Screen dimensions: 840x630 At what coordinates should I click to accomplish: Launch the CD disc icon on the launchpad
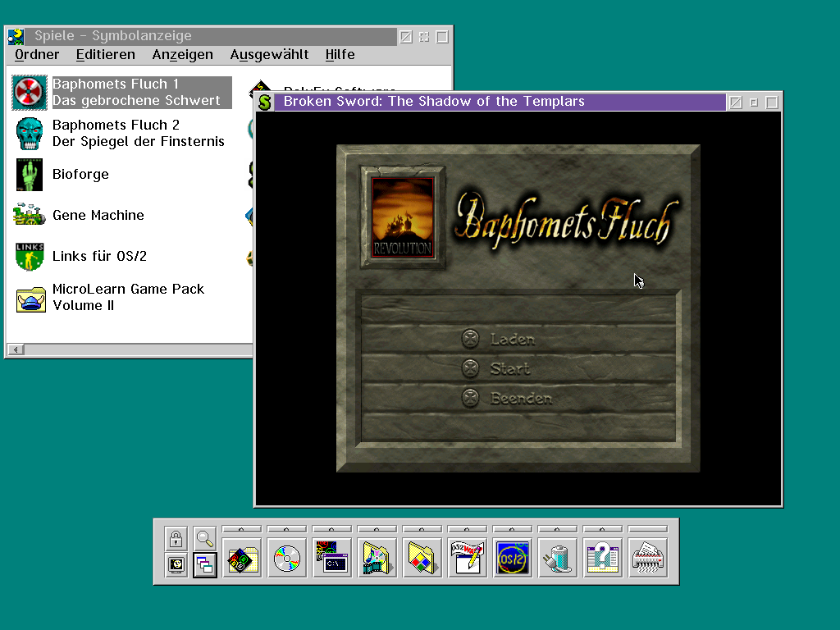[x=286, y=558]
